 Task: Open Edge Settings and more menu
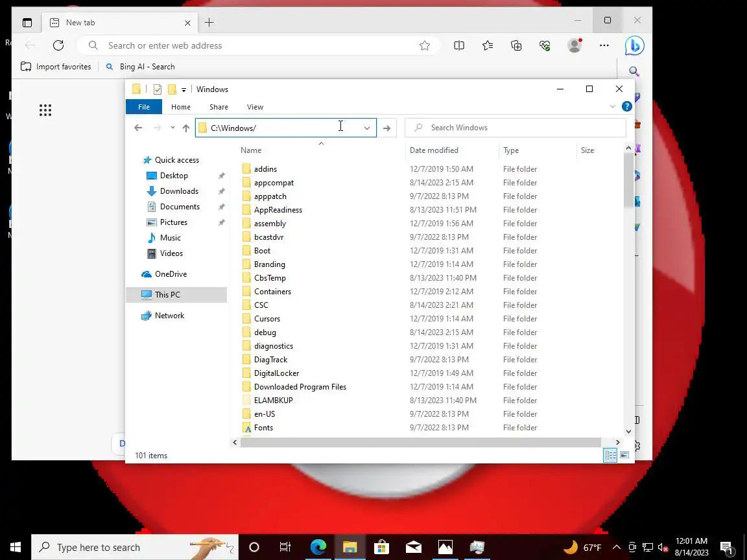coord(604,46)
